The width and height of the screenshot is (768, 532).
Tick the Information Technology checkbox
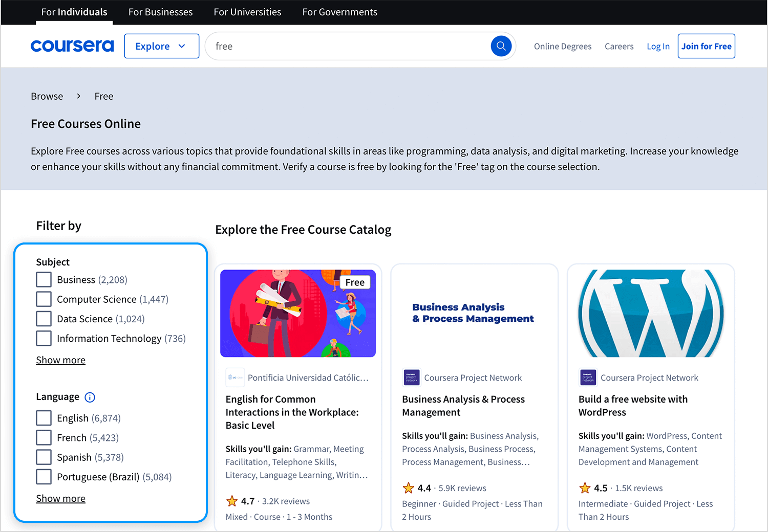[x=44, y=339]
